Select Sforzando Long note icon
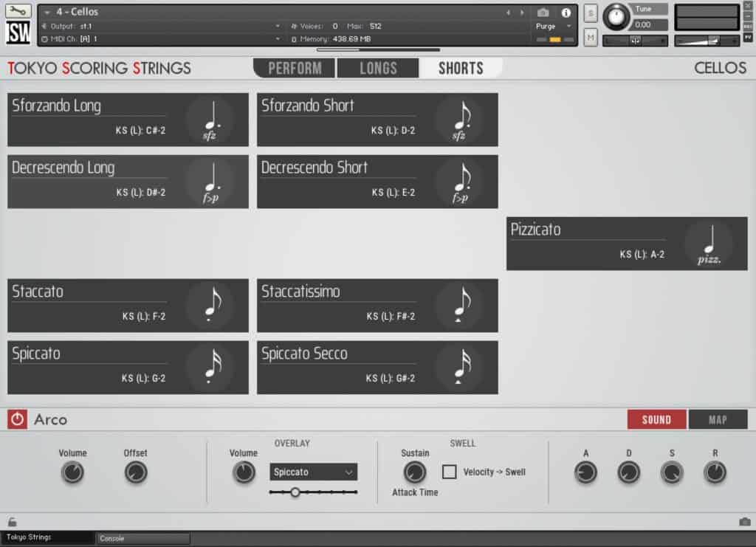Viewport: 756px width, 547px height. (x=210, y=120)
